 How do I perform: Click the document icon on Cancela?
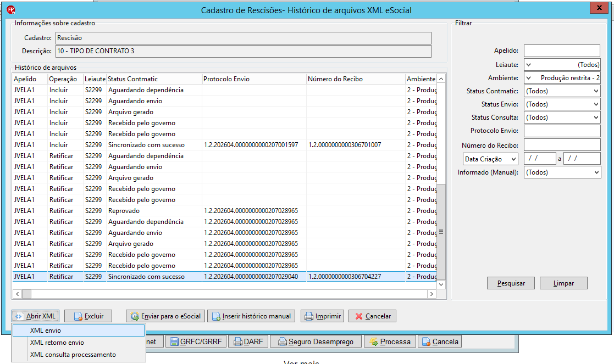click(x=426, y=341)
